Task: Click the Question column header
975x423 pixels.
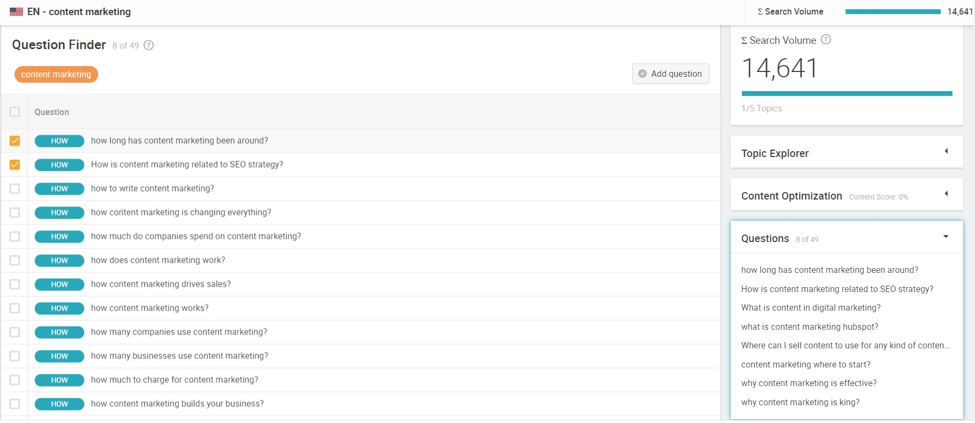Action: point(52,112)
